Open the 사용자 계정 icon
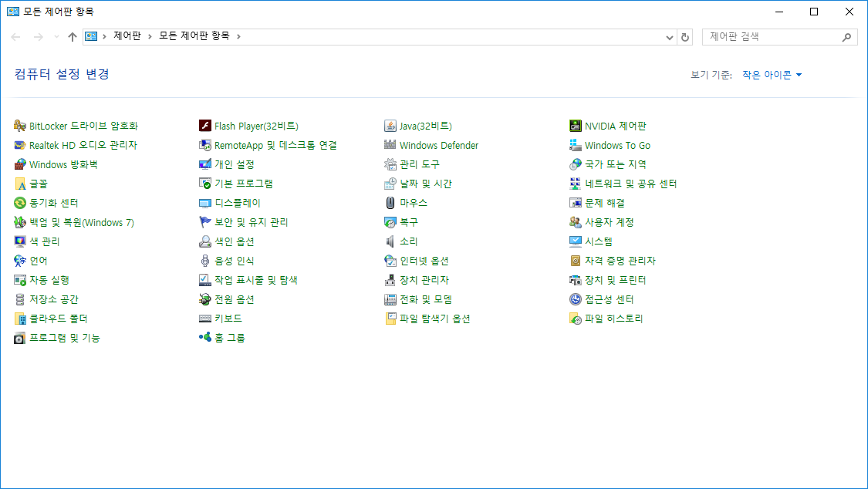 (576, 222)
